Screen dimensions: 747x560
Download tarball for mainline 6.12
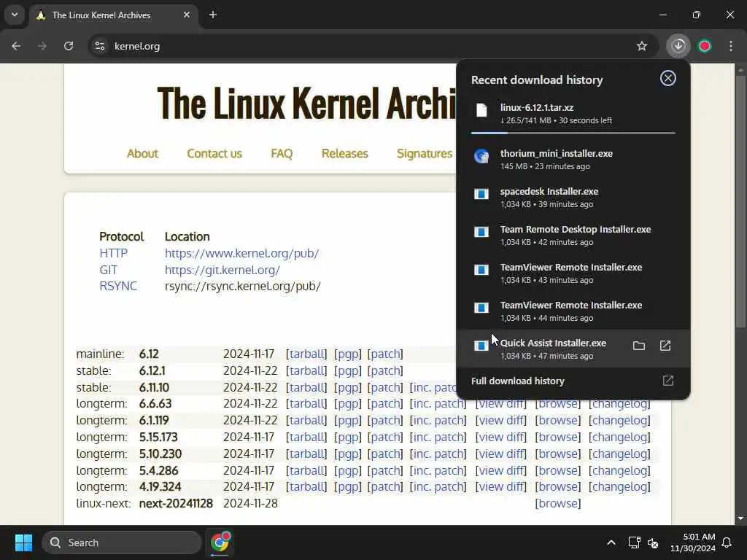pos(307,354)
